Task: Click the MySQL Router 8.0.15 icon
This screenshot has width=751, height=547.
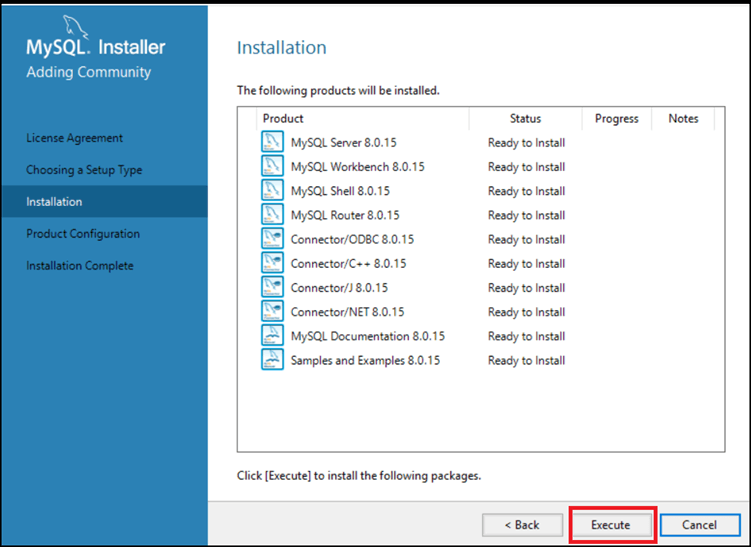Action: (271, 214)
